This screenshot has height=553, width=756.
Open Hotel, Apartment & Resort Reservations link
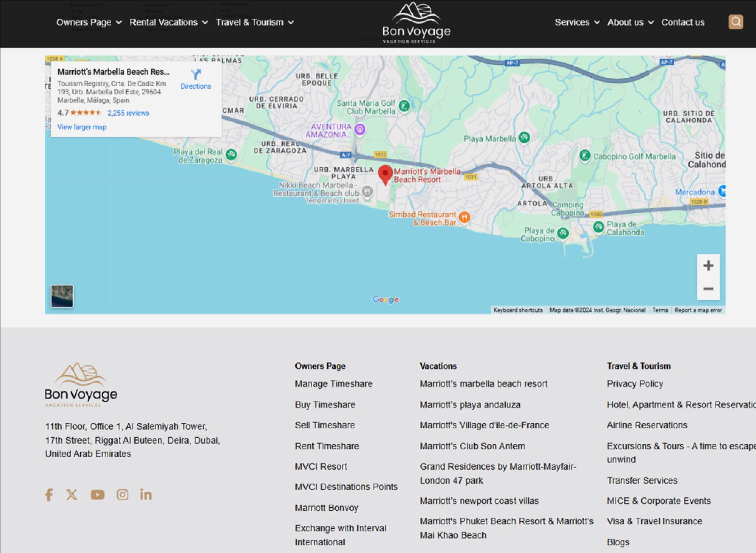[681, 405]
